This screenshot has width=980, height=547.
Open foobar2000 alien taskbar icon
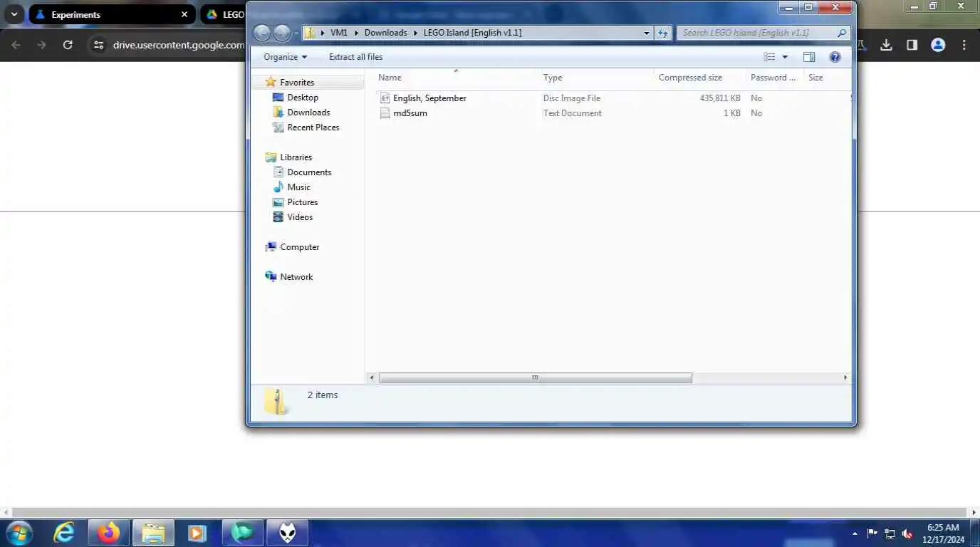(x=287, y=533)
